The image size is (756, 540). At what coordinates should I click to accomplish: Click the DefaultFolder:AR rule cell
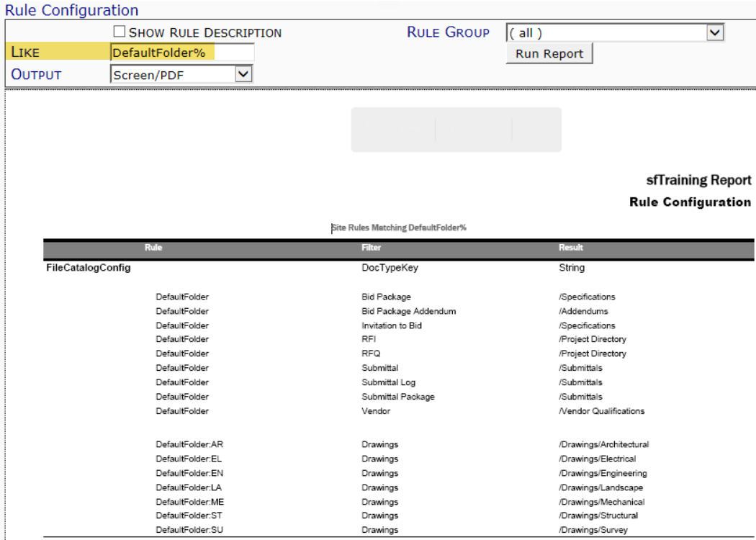tap(189, 444)
